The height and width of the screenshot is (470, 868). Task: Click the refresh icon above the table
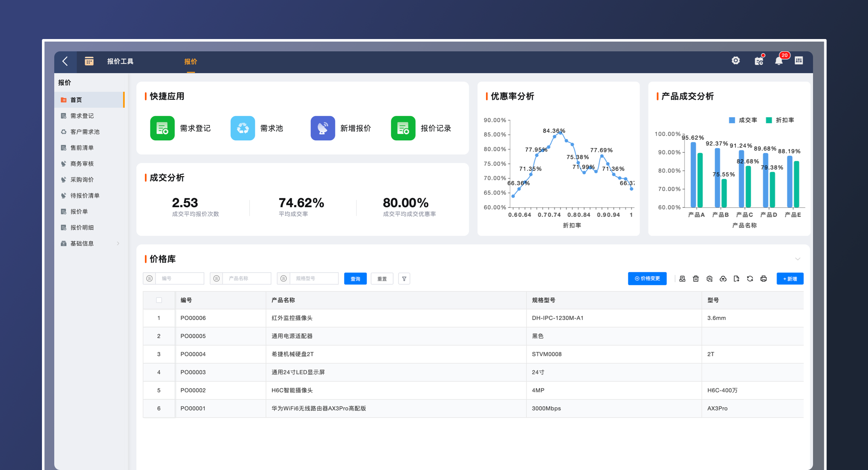pos(750,279)
